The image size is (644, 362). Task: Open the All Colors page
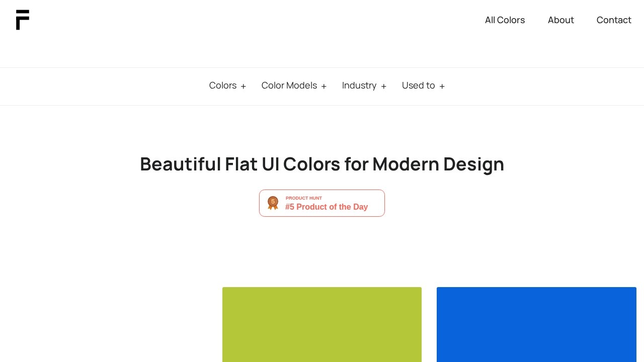tap(505, 20)
